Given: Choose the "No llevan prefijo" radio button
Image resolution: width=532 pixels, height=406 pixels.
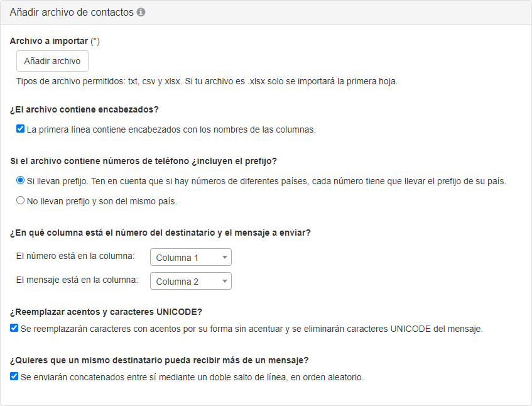Looking at the screenshot, I should (20, 201).
